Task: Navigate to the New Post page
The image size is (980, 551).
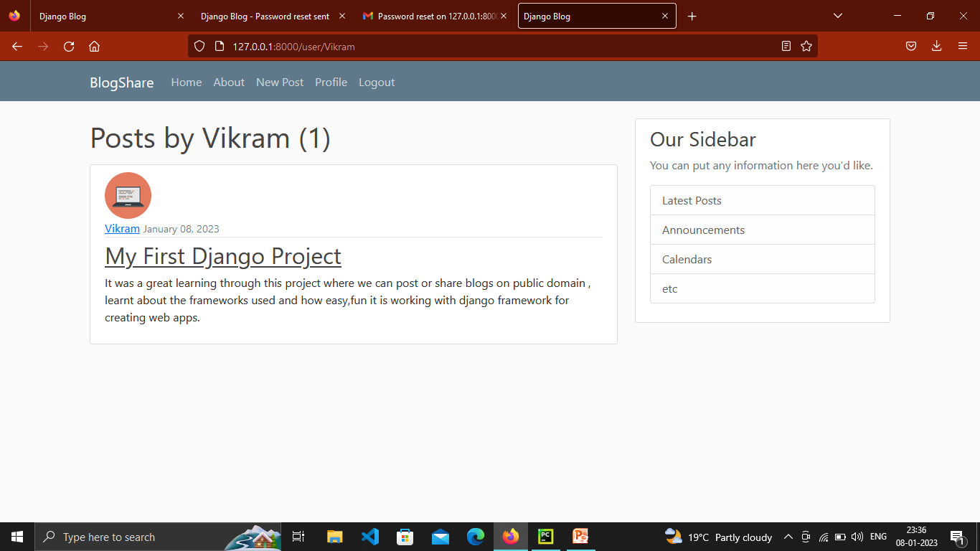Action: click(x=280, y=82)
